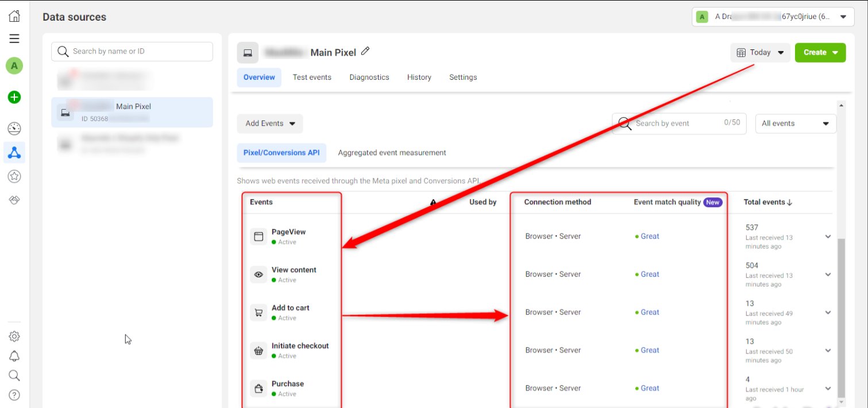The height and width of the screenshot is (408, 868).
Task: Click the PageView event name
Action: [x=288, y=232]
